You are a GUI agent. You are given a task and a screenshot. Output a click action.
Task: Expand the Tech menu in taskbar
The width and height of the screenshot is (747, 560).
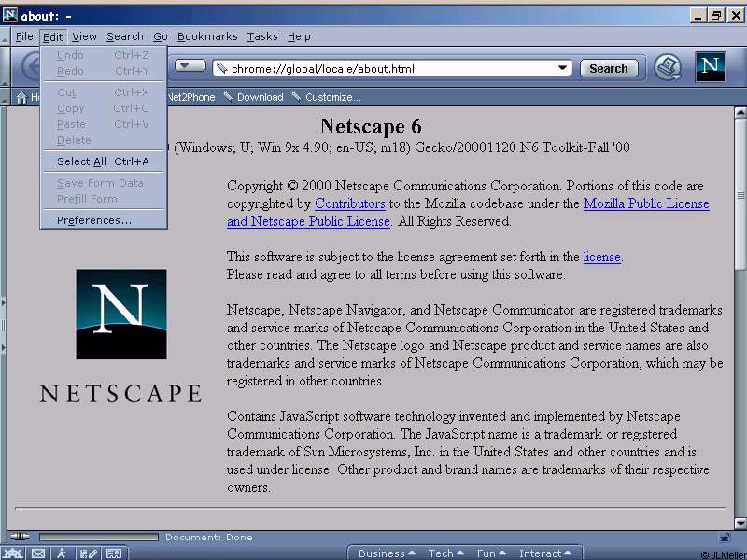coord(446,553)
